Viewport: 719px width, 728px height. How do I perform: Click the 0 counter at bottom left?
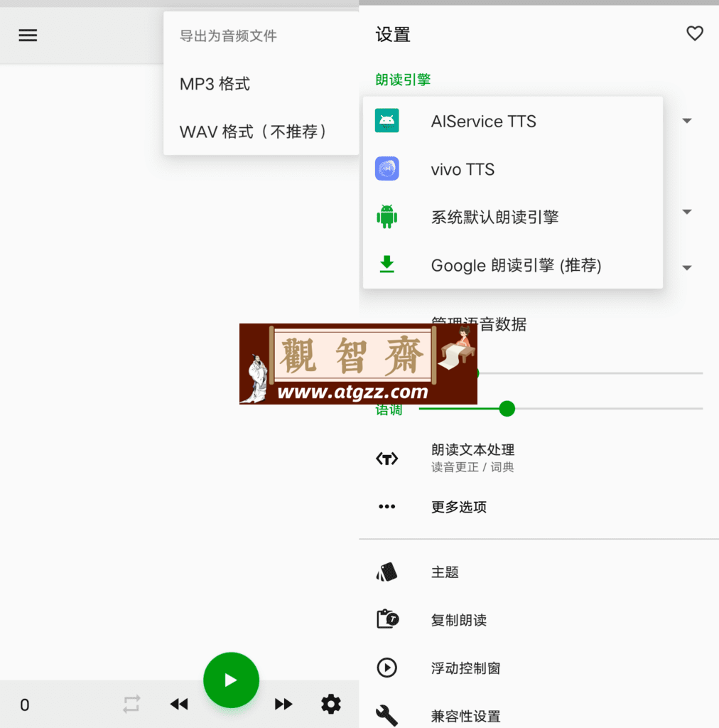[x=25, y=705]
